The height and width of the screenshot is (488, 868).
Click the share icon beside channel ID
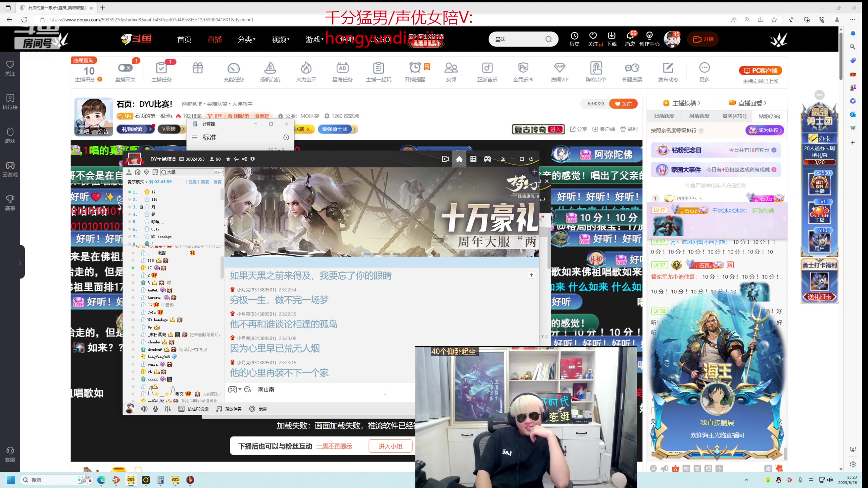[244, 159]
